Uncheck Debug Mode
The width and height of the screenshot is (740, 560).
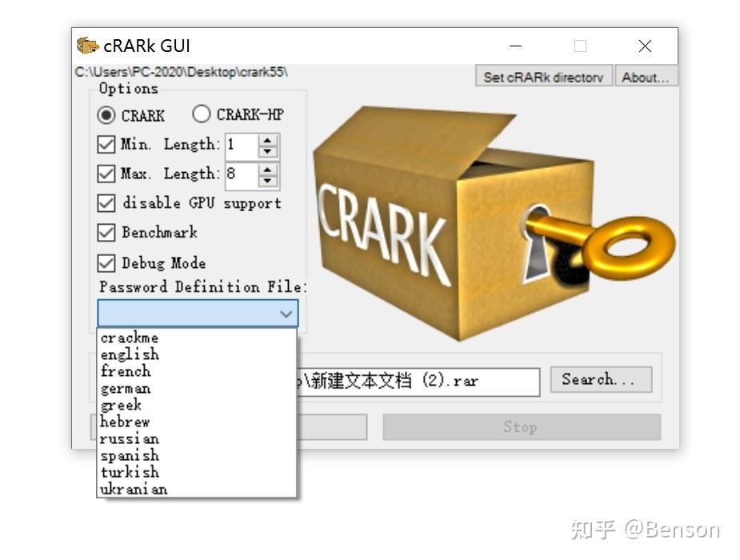point(106,262)
